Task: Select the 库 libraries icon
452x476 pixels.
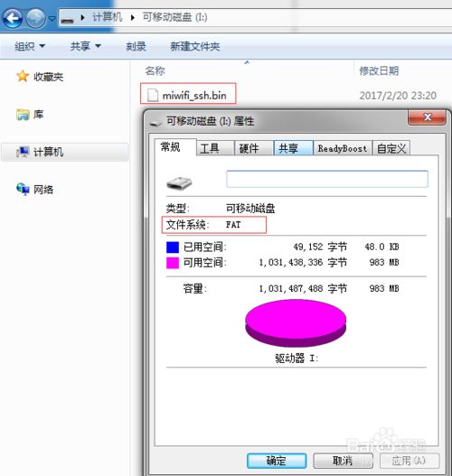Action: 23,115
